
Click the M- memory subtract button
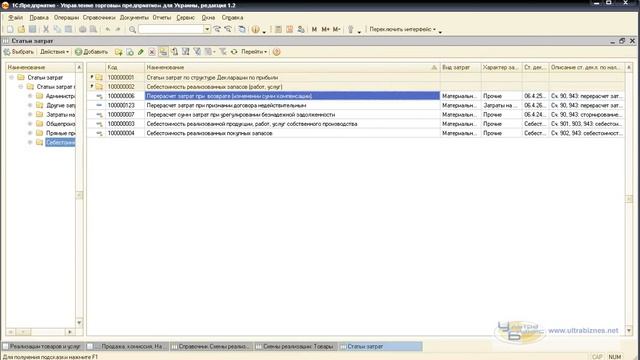(336, 29)
